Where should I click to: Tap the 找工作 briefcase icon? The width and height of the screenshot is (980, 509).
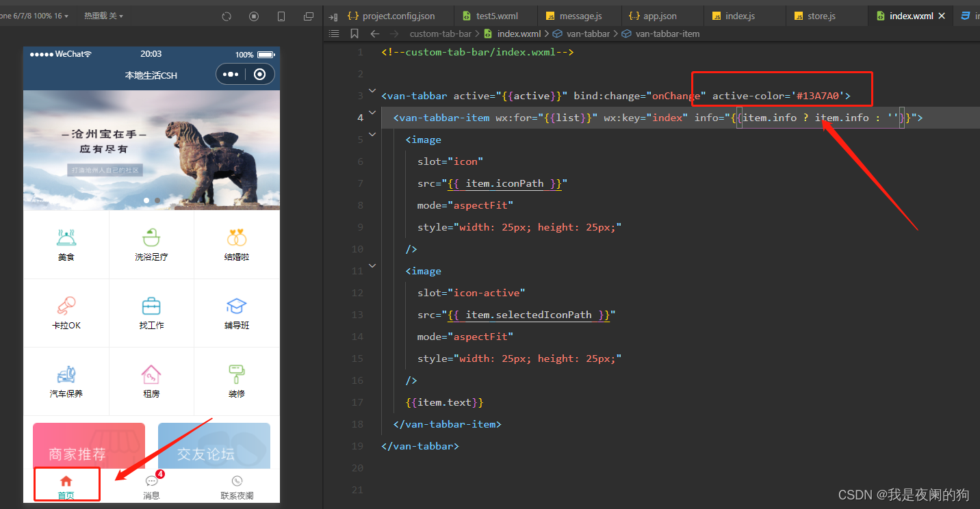click(151, 305)
